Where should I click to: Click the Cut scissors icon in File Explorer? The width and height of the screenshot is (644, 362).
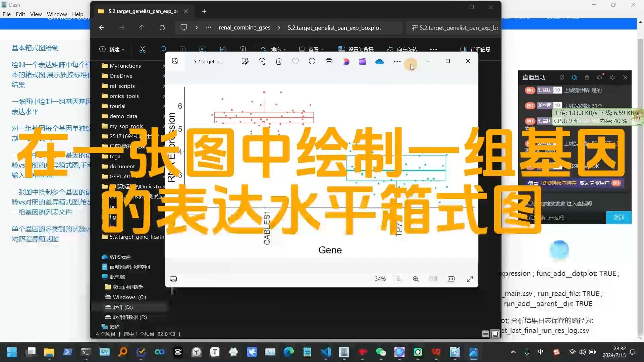[x=143, y=49]
